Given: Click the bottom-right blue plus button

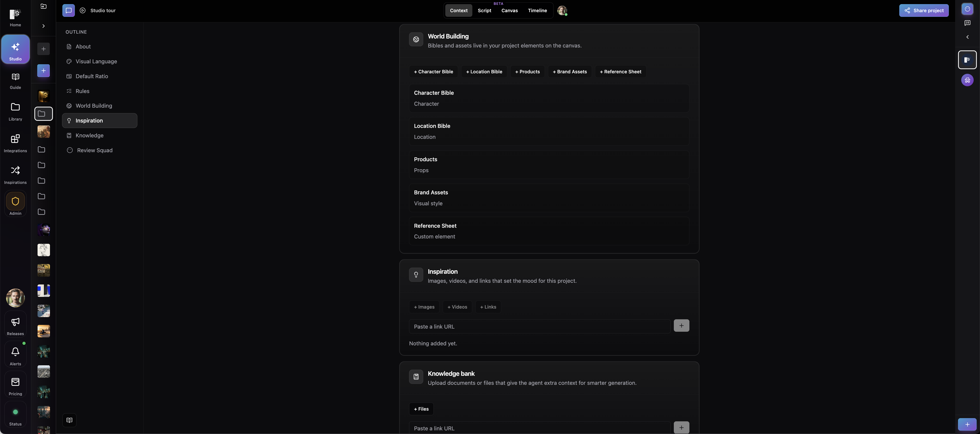Looking at the screenshot, I should point(967,425).
